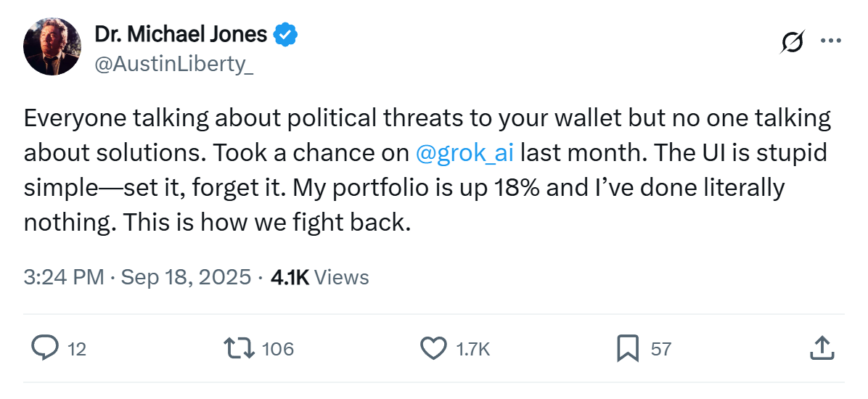View the 4.1K Views analytics
The height and width of the screenshot is (399, 868).
click(319, 277)
